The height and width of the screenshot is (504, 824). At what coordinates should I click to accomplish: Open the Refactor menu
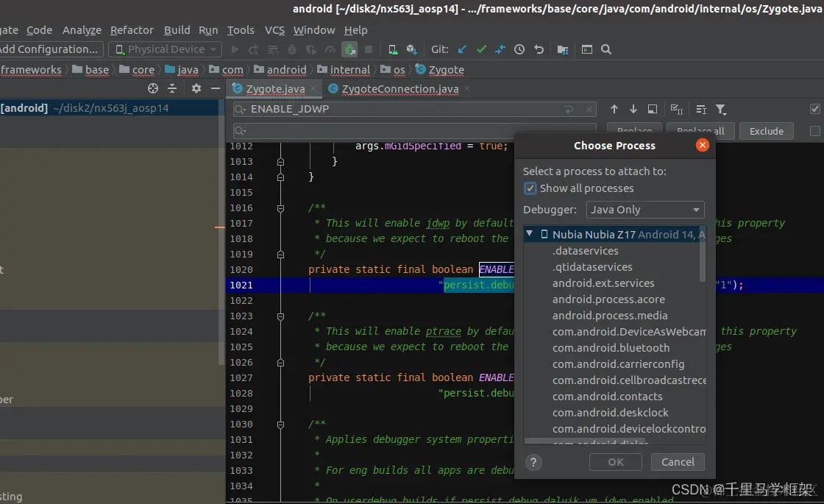[x=132, y=30]
